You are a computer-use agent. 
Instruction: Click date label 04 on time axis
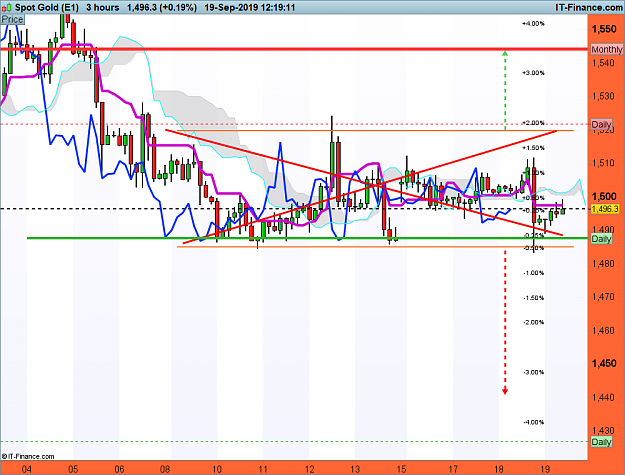pos(26,469)
